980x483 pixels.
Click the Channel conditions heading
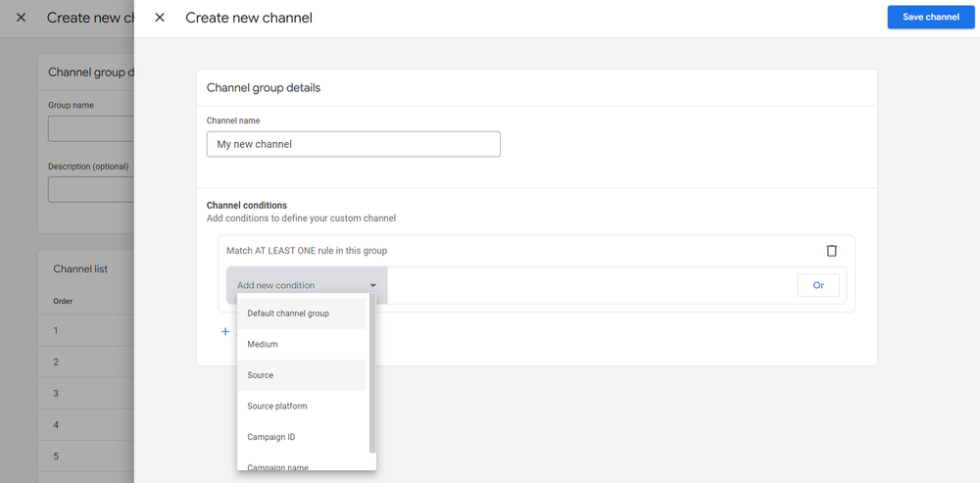tap(247, 205)
